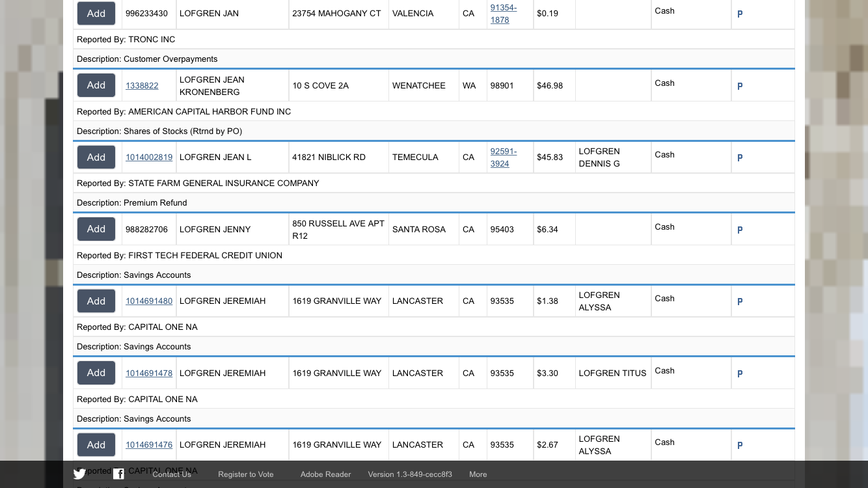This screenshot has height=488, width=868.
Task: Open property ID link 1014691476
Action: 149,444
